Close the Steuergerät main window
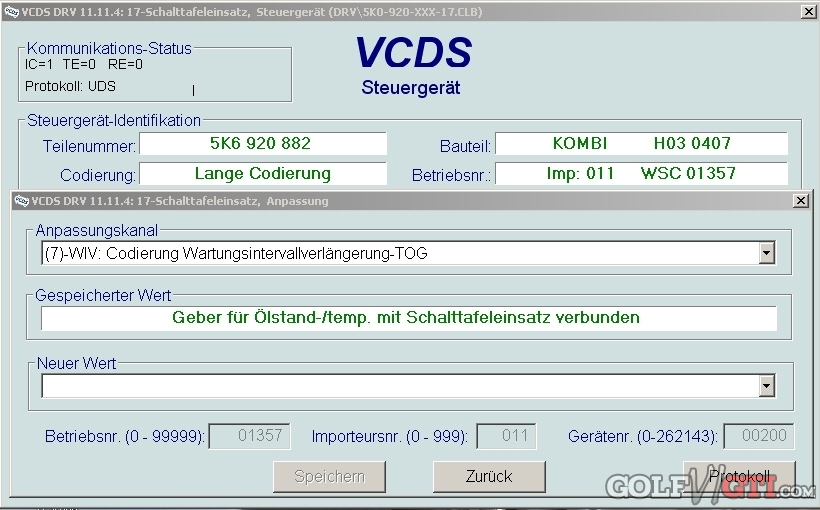 pos(808,11)
